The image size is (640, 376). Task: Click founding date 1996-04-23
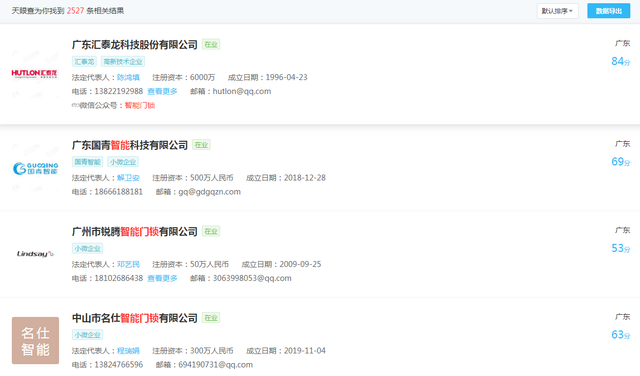287,78
